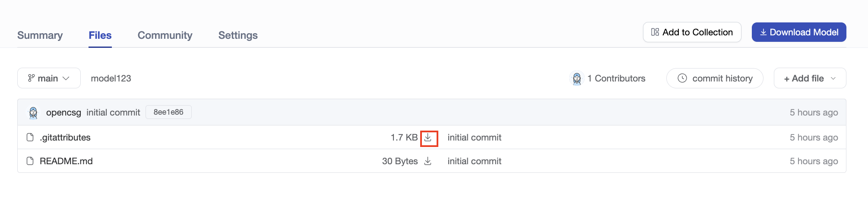The width and height of the screenshot is (868, 200).
Task: Expand the main branch dropdown
Action: (x=49, y=78)
